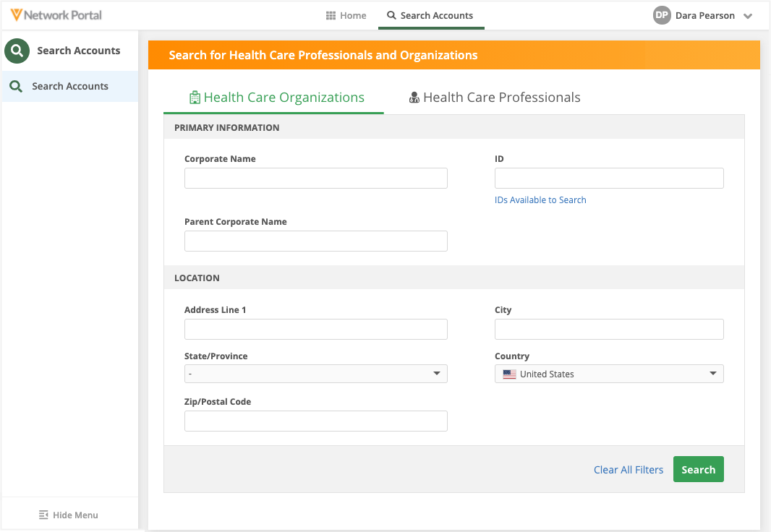Open the State/Province dropdown

315,374
